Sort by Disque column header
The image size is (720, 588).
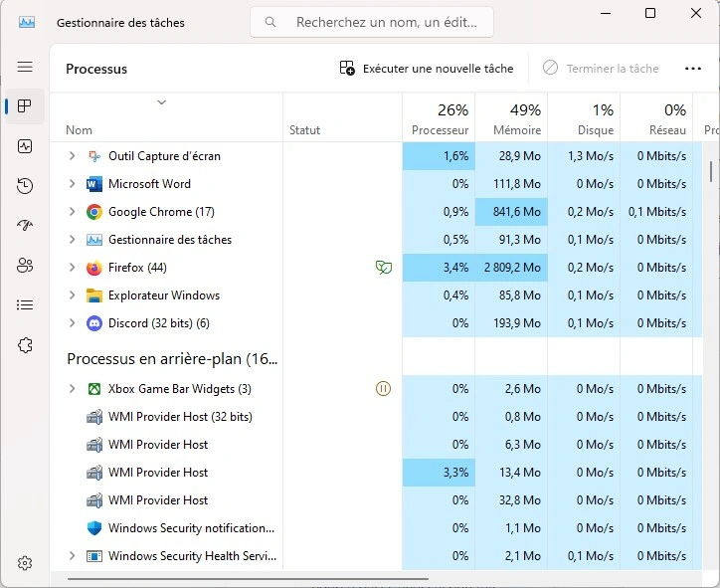click(x=584, y=117)
